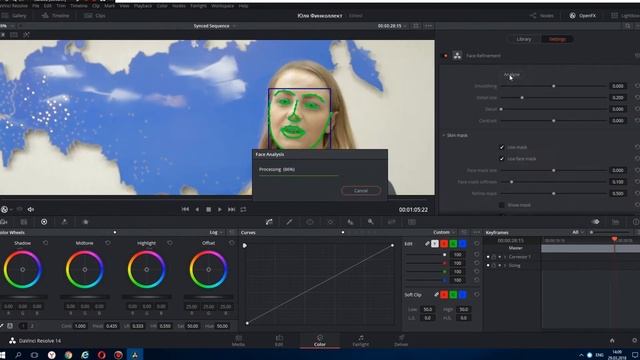Toggle the Use face mask checkbox
The width and height of the screenshot is (640, 360).
click(502, 158)
